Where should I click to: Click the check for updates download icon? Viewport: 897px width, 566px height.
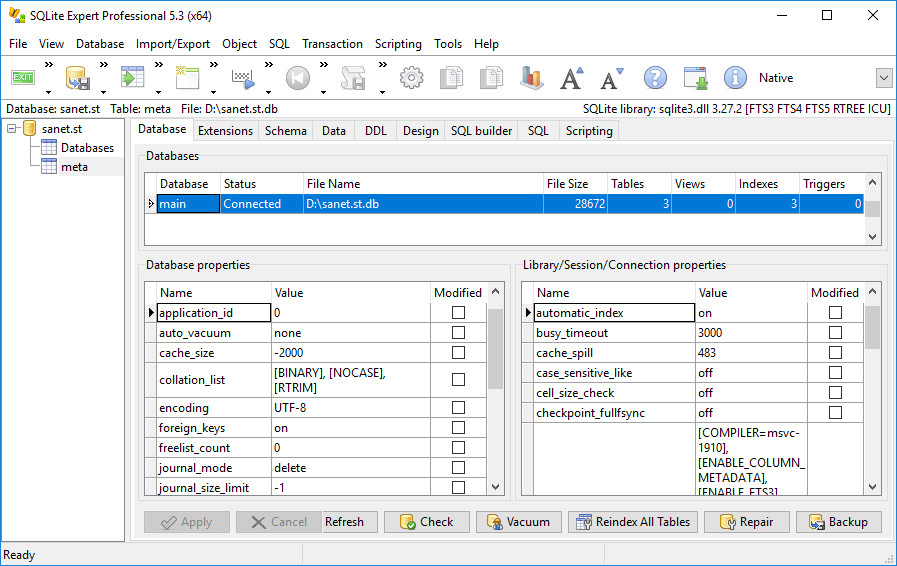[696, 78]
